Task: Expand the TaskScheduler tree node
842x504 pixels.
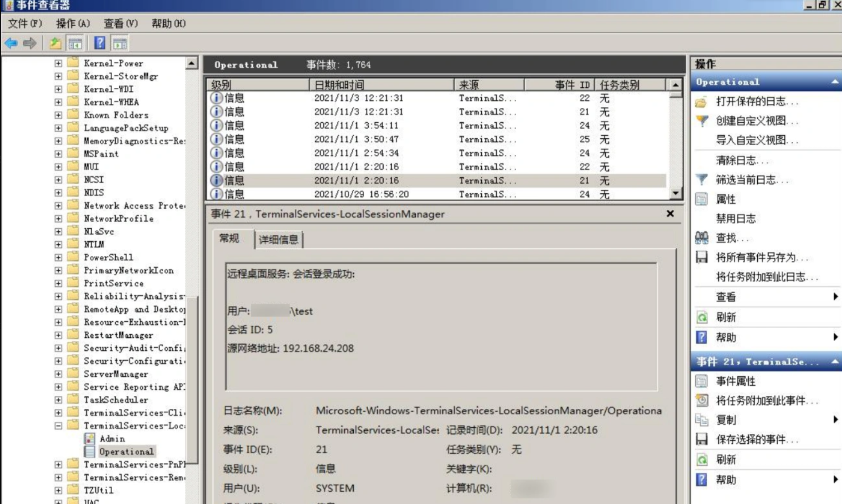Action: (58, 400)
